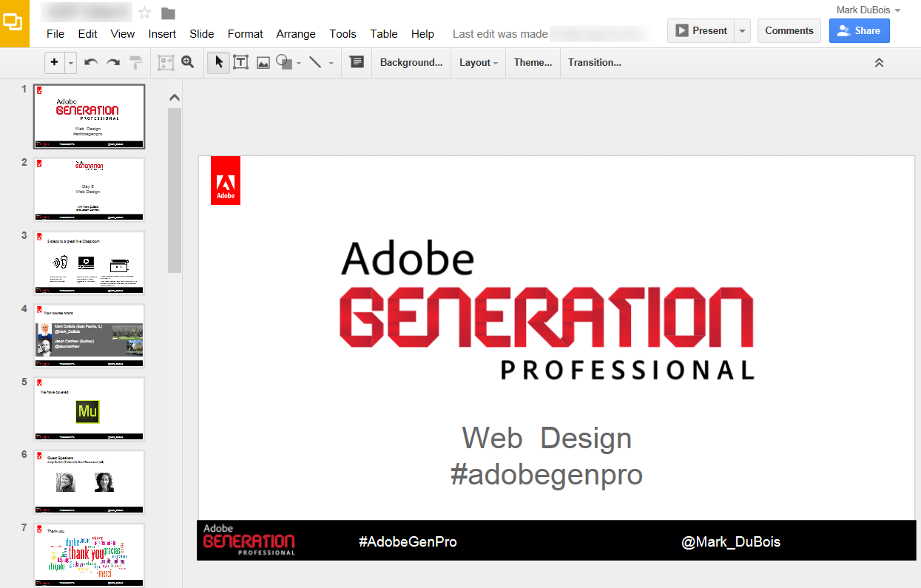Insert a text box
This screenshot has height=588, width=921.
[x=240, y=63]
